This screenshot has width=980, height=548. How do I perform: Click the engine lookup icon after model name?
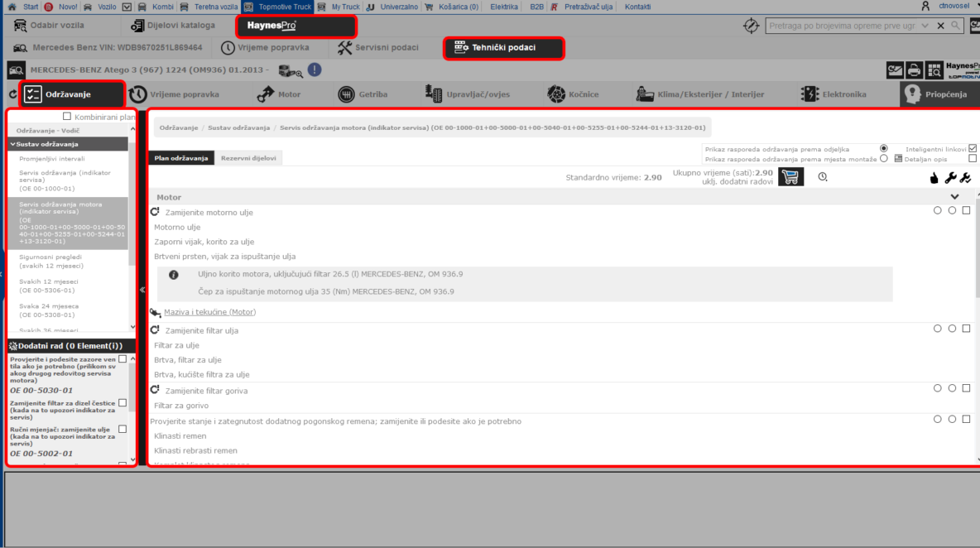click(x=291, y=70)
